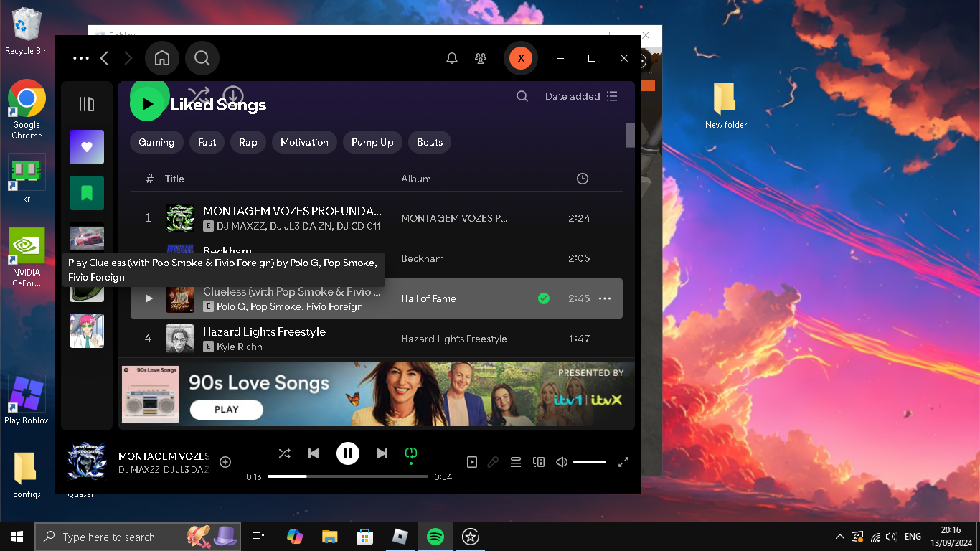Show hidden system tray icons
Screen dimensions: 980x551
840,537
